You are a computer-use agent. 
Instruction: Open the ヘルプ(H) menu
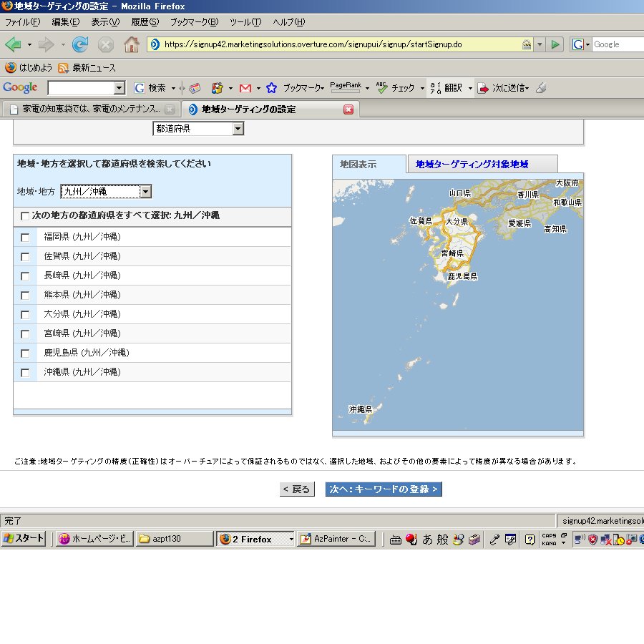tap(289, 22)
